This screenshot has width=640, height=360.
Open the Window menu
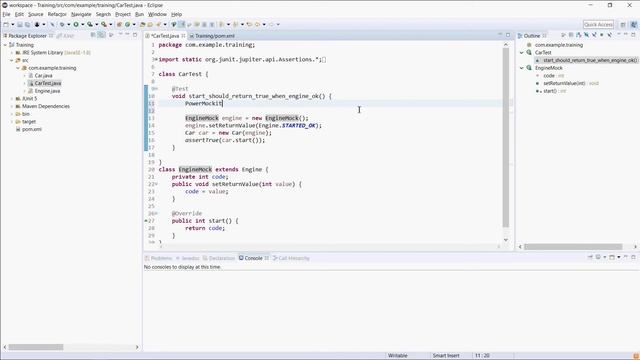pos(157,14)
